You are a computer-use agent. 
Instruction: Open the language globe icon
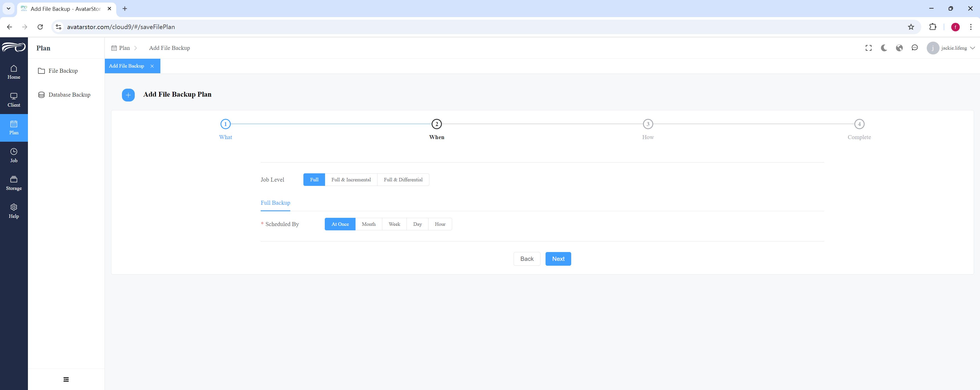[899, 48]
